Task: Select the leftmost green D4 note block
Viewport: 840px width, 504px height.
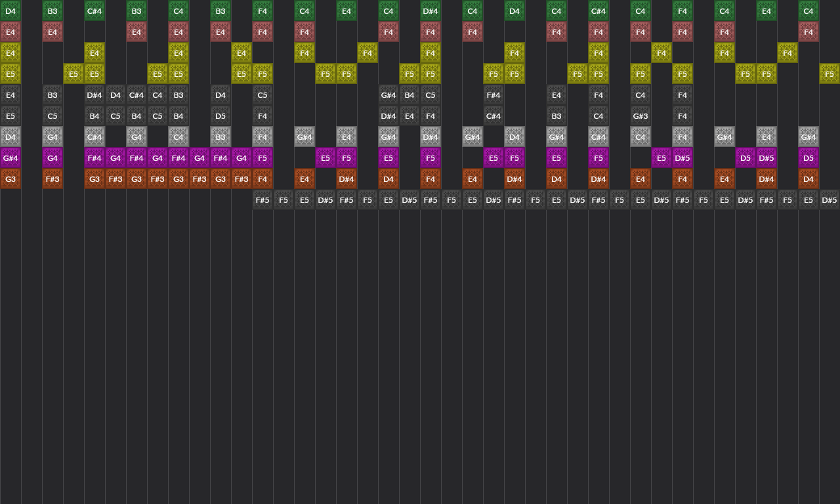Action: tap(10, 11)
